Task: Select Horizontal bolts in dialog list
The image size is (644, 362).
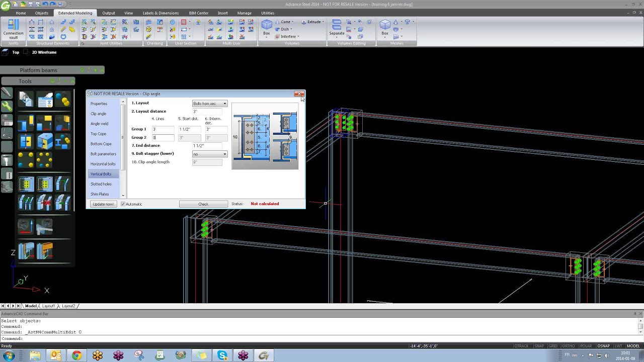Action: pos(103,164)
